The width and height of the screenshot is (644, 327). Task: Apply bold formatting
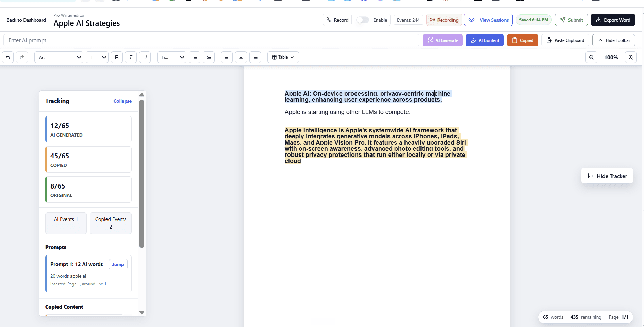[117, 57]
